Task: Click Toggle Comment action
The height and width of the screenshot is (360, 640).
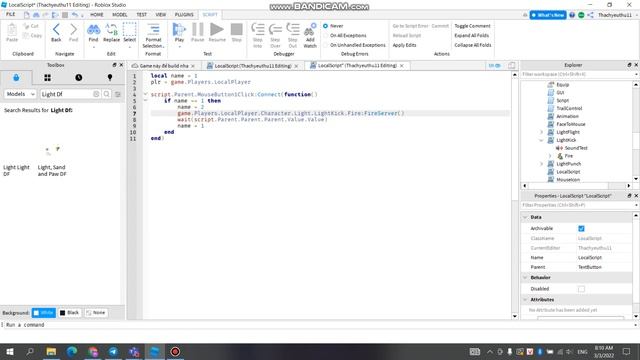Action: [x=472, y=26]
